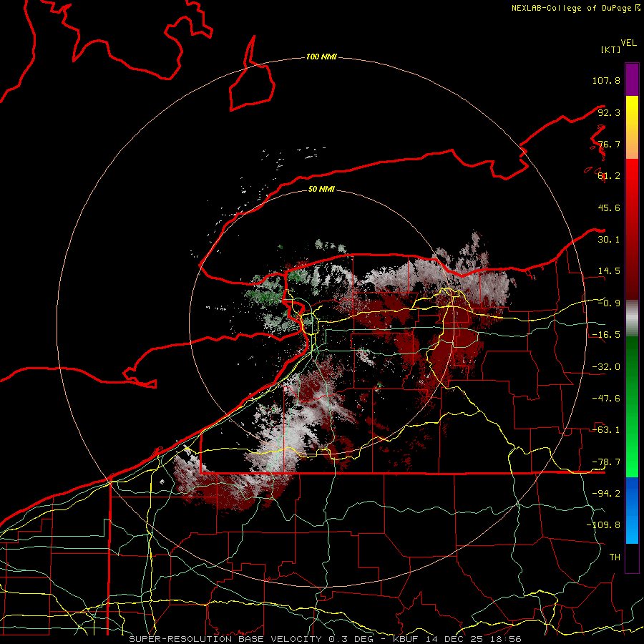The image size is (644, 644).
Task: Click the -78.7 legend value
Action: pos(606,462)
